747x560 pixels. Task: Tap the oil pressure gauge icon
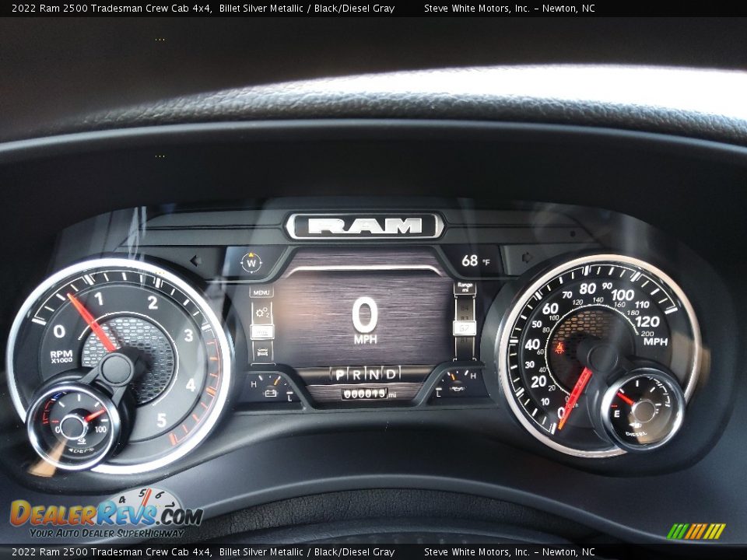tap(456, 388)
